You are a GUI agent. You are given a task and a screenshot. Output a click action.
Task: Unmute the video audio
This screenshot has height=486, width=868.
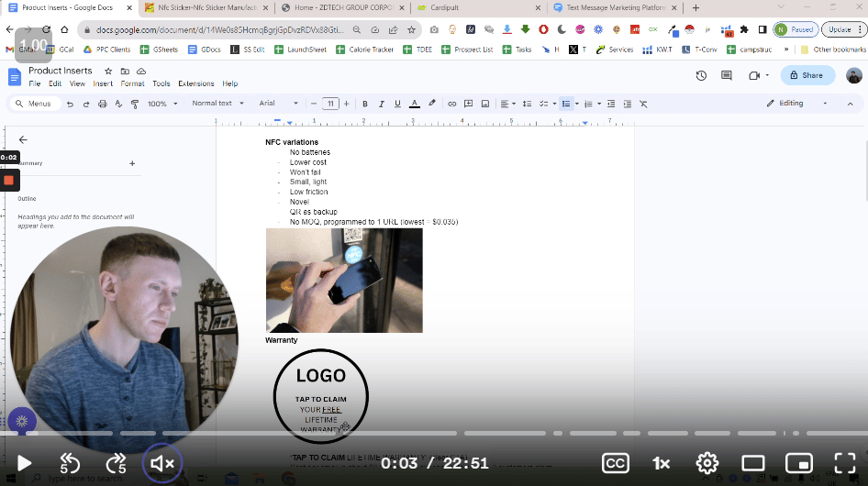coord(162,463)
